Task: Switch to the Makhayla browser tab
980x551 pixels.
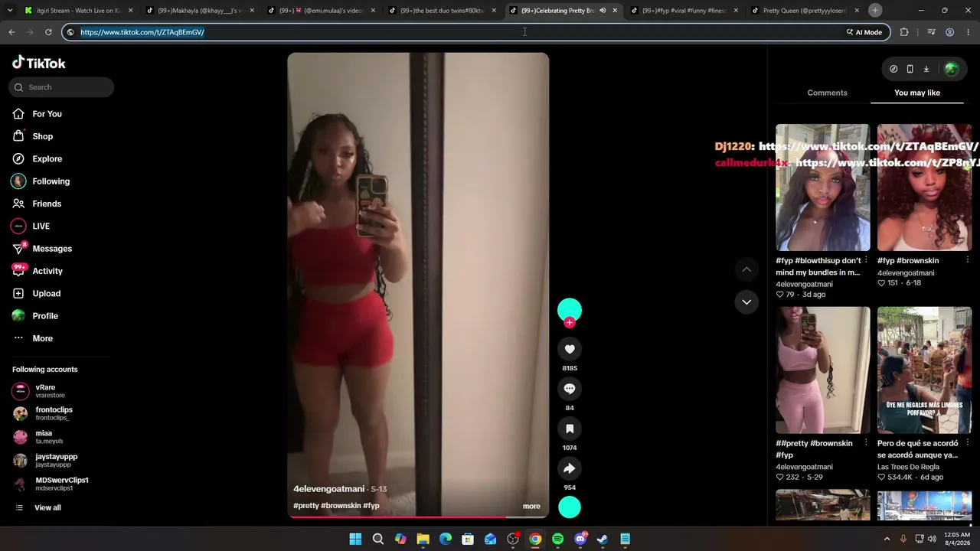Action: (x=199, y=11)
